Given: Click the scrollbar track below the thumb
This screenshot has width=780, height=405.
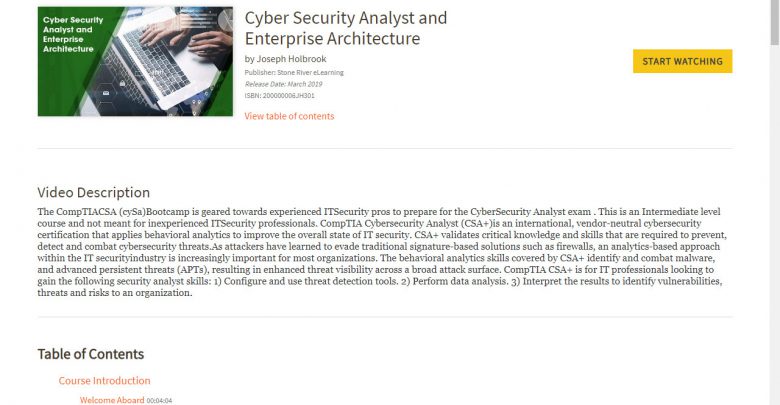Looking at the screenshot, I should click(x=775, y=224).
